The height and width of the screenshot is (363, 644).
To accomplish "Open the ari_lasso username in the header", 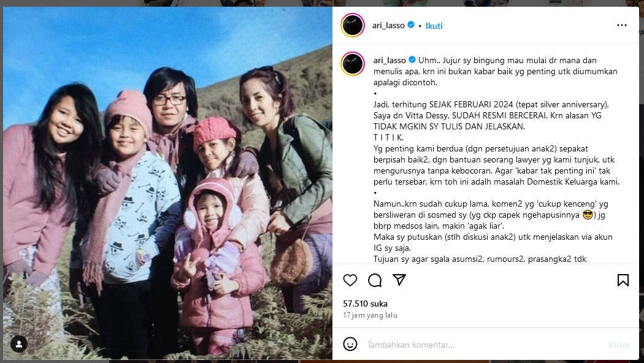I will 388,26.
